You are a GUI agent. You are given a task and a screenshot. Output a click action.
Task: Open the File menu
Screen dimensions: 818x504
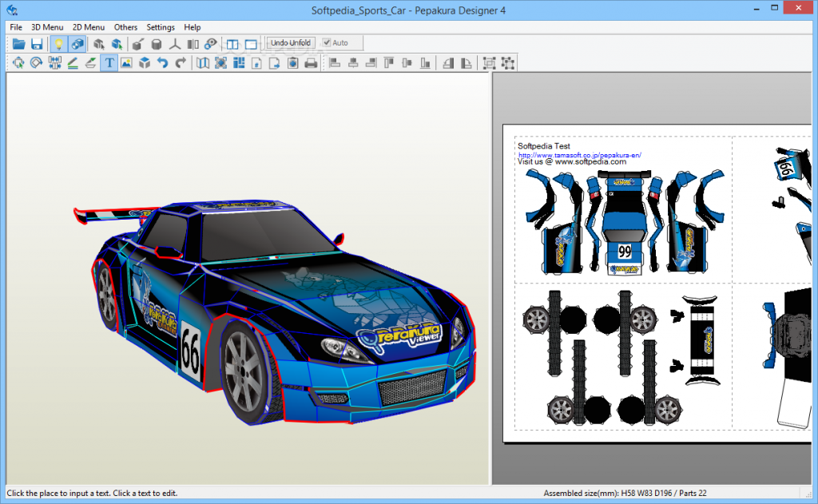click(x=16, y=27)
